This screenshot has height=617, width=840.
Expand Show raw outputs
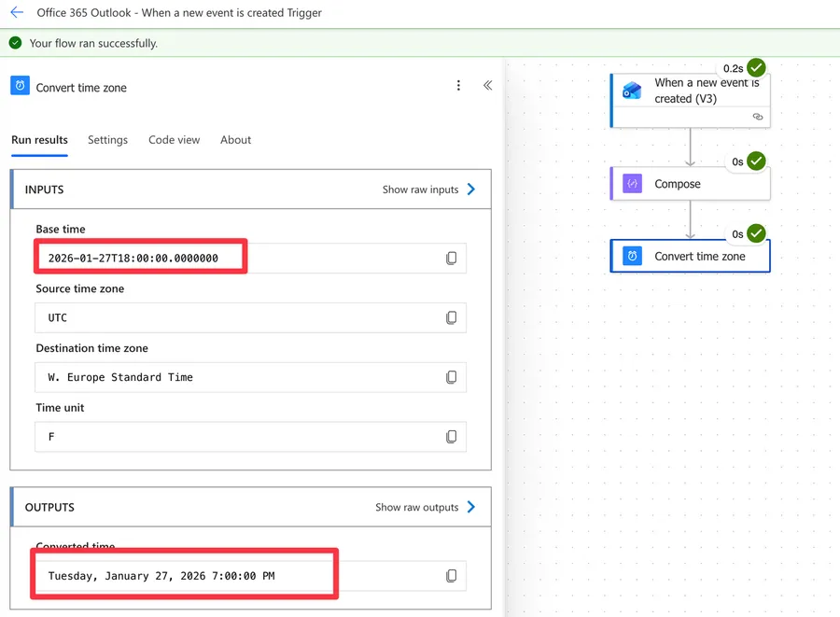pyautogui.click(x=425, y=508)
